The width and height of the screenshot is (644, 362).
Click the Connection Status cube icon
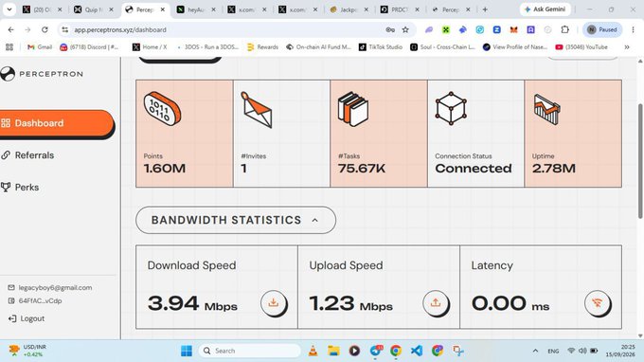(451, 108)
